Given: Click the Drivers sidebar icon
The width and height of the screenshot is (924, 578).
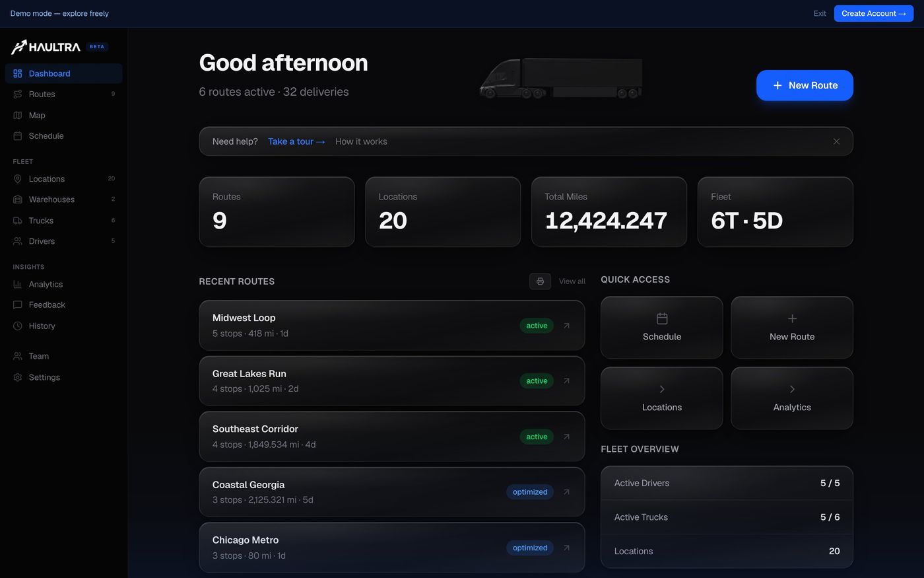Looking at the screenshot, I should click(18, 241).
